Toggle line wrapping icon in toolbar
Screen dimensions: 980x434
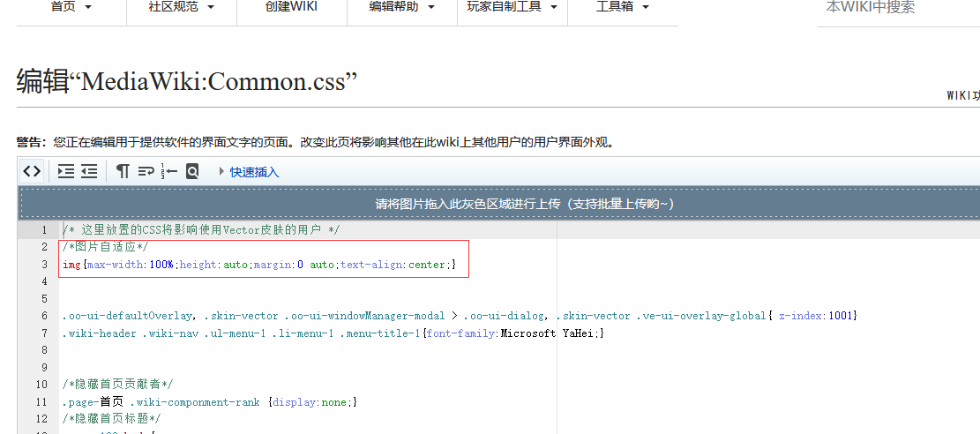pyautogui.click(x=146, y=171)
